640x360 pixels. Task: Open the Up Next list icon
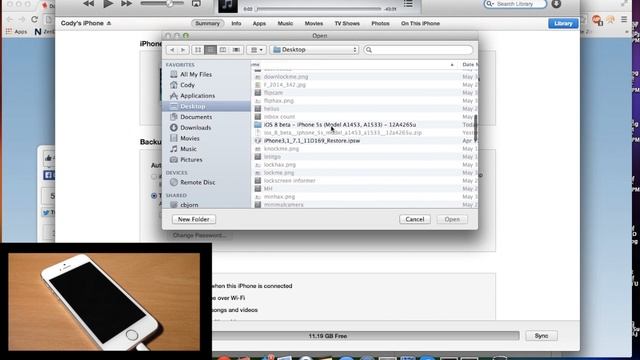point(408,4)
